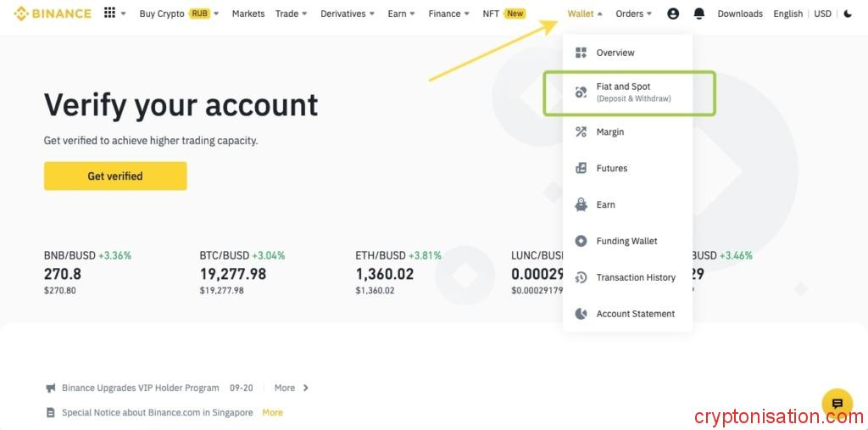Open the user profile account icon

coord(673,14)
